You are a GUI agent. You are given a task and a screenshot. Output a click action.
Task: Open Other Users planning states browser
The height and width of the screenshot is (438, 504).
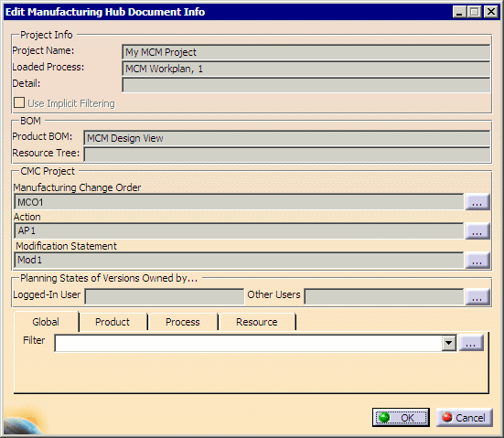(x=477, y=296)
